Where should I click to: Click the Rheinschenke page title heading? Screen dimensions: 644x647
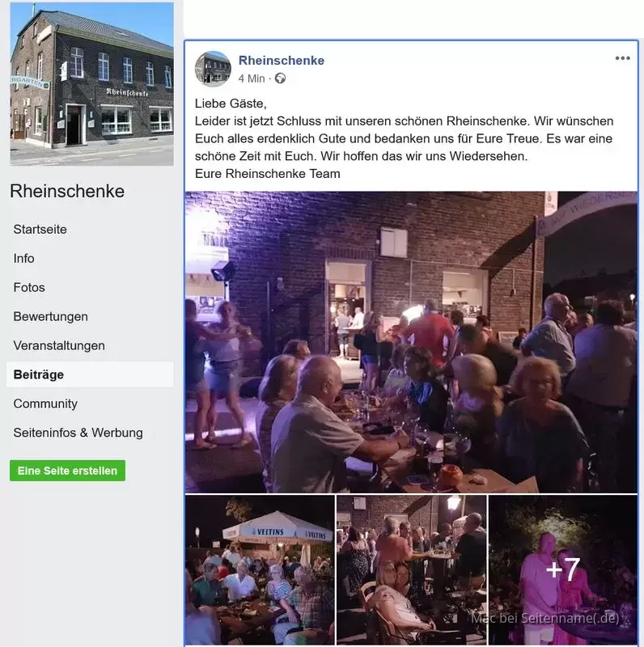[x=67, y=191]
